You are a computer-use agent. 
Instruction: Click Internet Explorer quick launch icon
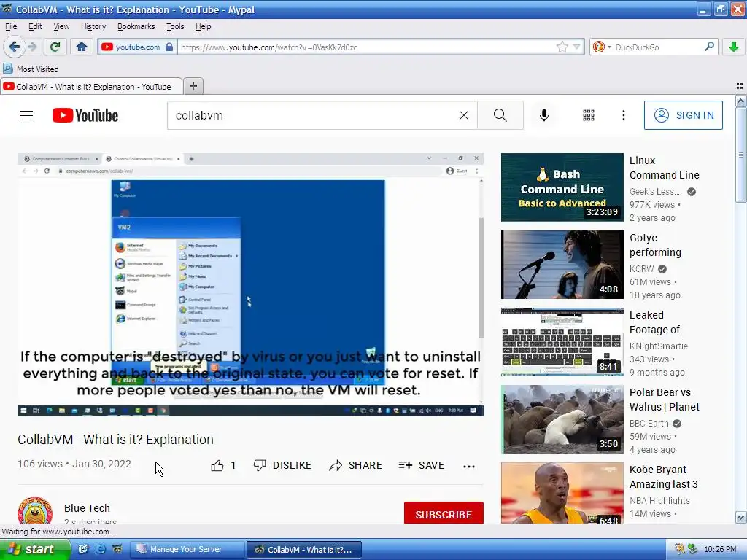pyautogui.click(x=100, y=550)
